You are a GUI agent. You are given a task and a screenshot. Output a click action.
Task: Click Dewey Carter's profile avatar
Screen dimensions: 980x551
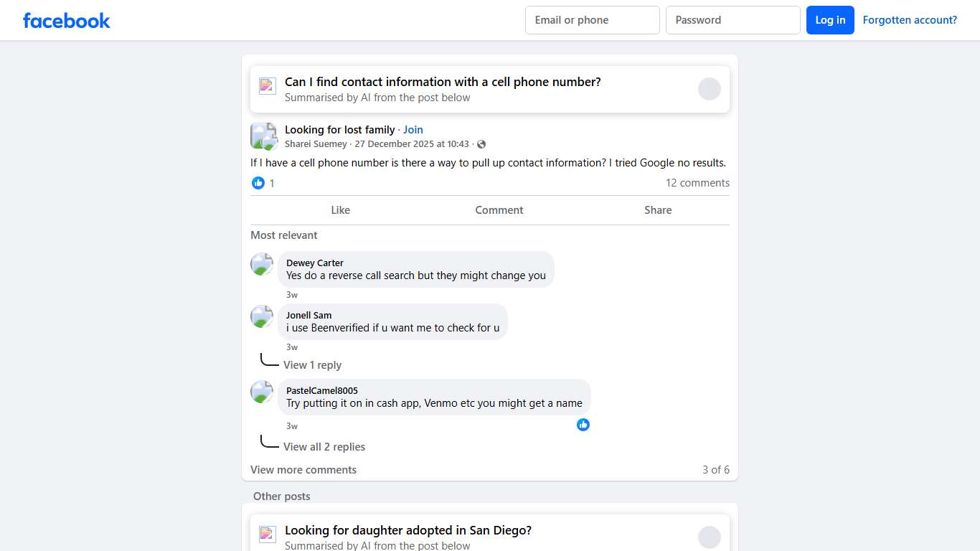(x=262, y=264)
